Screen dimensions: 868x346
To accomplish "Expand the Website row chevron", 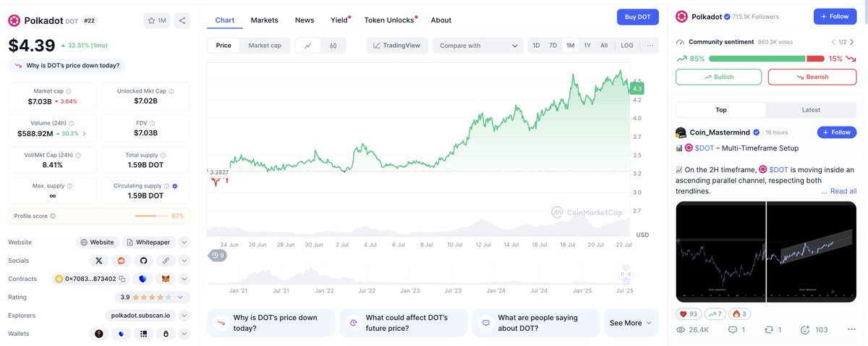I will tap(184, 242).
